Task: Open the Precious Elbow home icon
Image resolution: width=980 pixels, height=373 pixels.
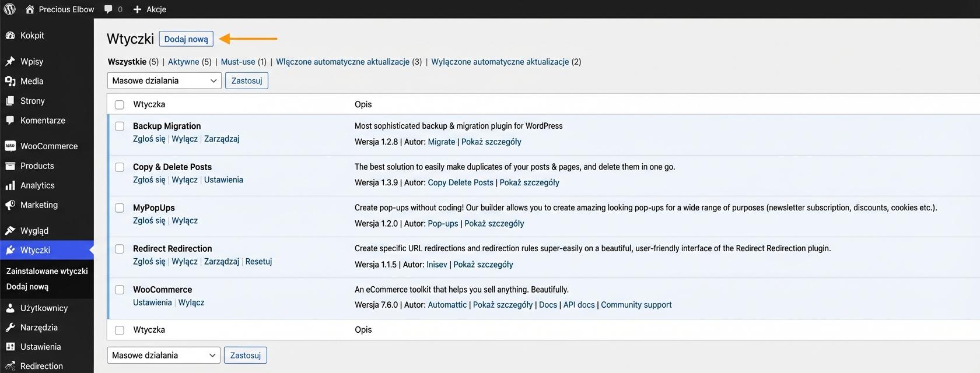Action: click(x=30, y=9)
